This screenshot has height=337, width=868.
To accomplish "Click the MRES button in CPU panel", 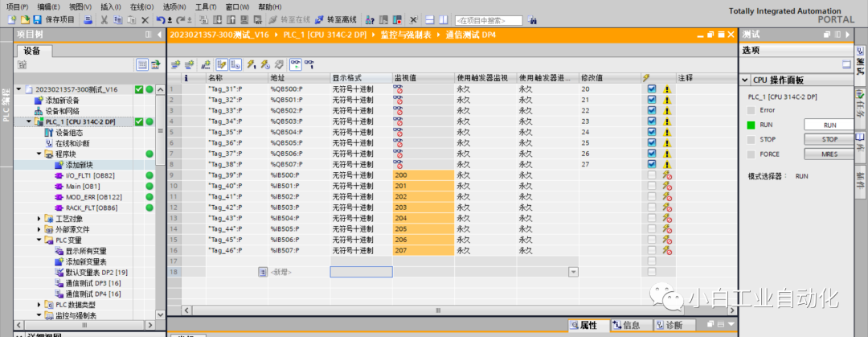I will (829, 154).
